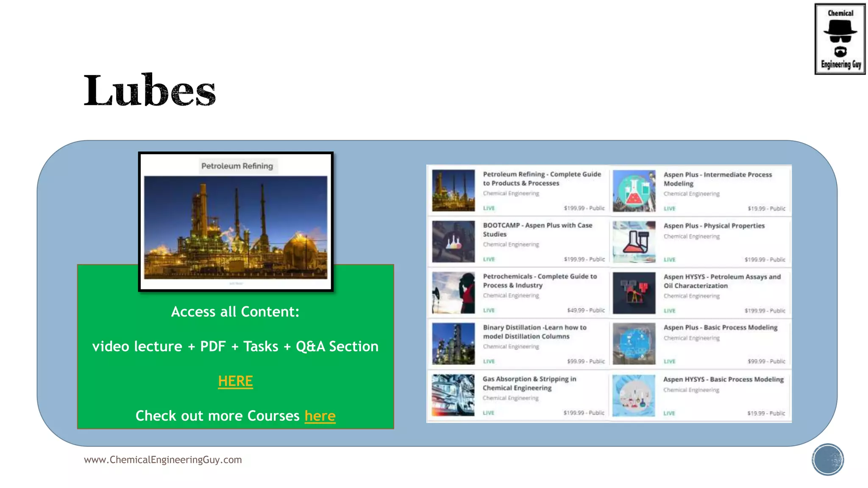
Task: Click Gas Absorption & Stripping thumbnail
Action: pos(453,395)
